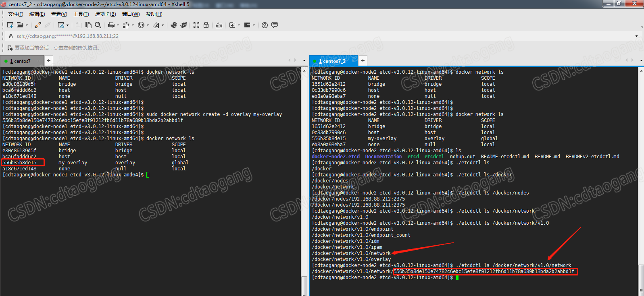Click the right pane scroll-tabs-left arrow
Image resolution: width=644 pixels, height=296 pixels.
[x=626, y=60]
